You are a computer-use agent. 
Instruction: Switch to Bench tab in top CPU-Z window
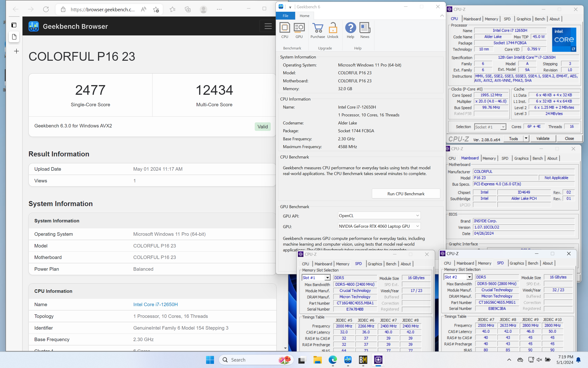click(x=540, y=19)
